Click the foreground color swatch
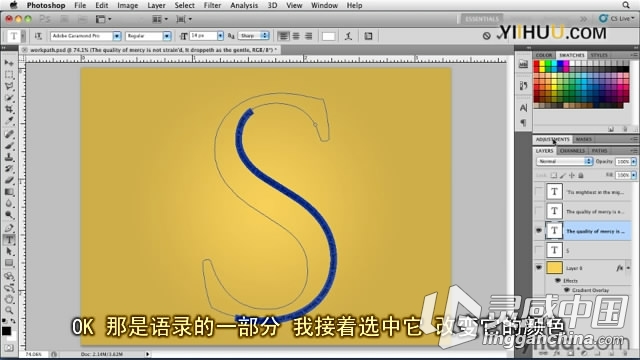Image resolution: width=640 pixels, height=360 pixels. [6, 330]
